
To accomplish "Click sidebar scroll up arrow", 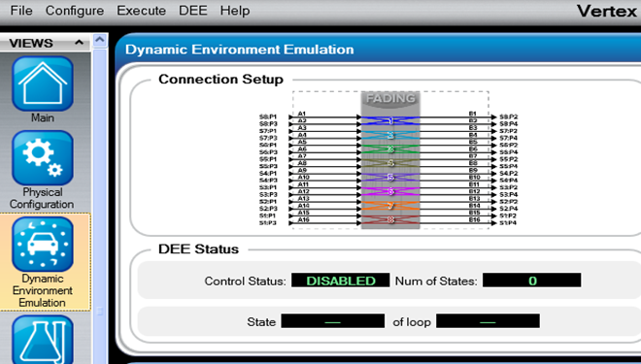I will pos(100,40).
